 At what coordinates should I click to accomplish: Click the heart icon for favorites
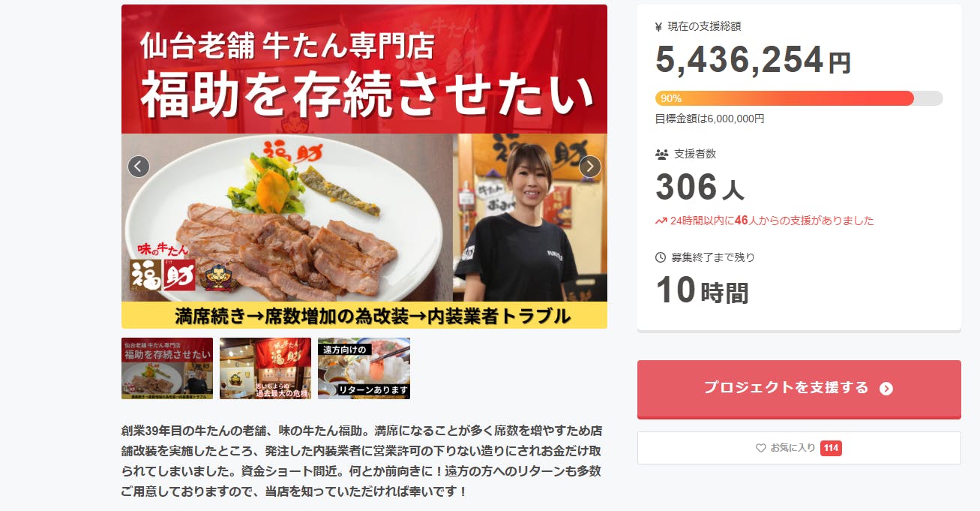pyautogui.click(x=761, y=448)
